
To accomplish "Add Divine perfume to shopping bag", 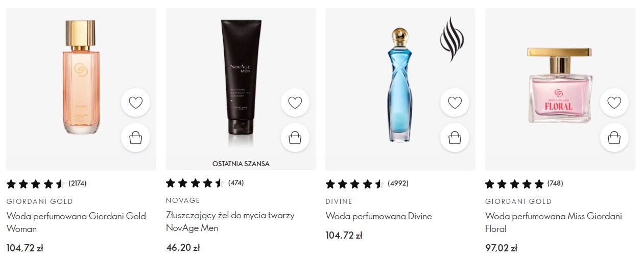I will (455, 138).
